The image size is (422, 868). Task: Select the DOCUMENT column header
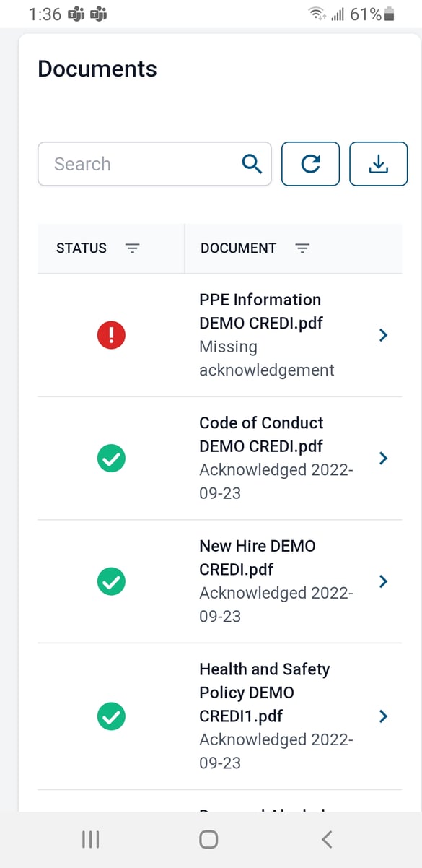point(239,248)
